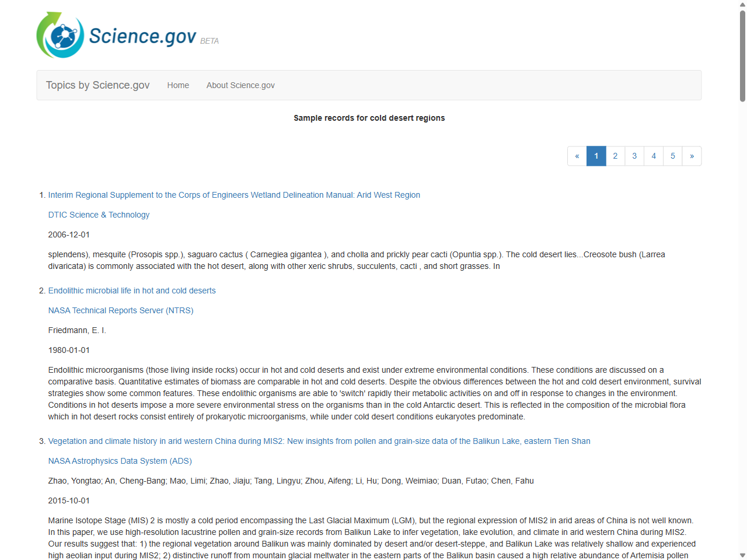Open page 3 of search results
747x560 pixels.
(634, 156)
